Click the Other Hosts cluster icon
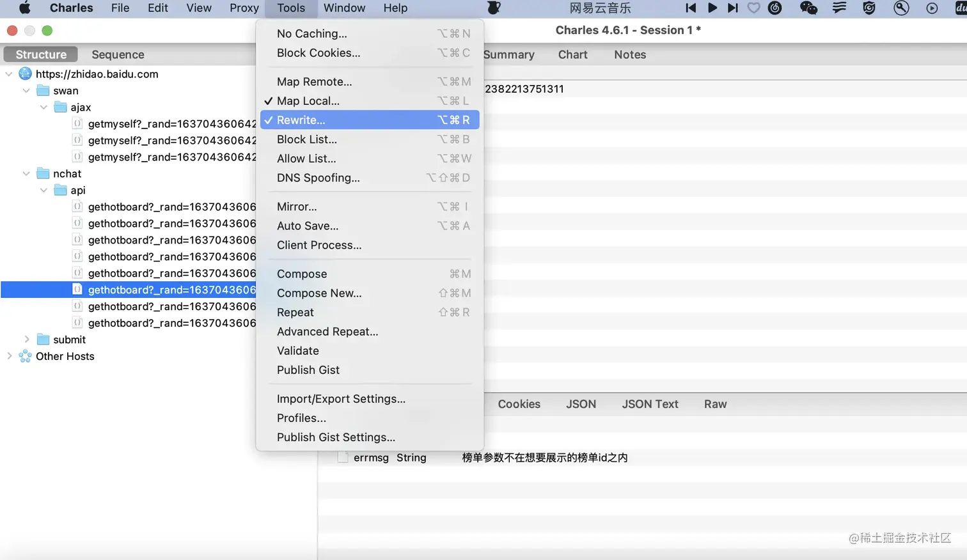This screenshot has width=967, height=560. pyautogui.click(x=25, y=356)
